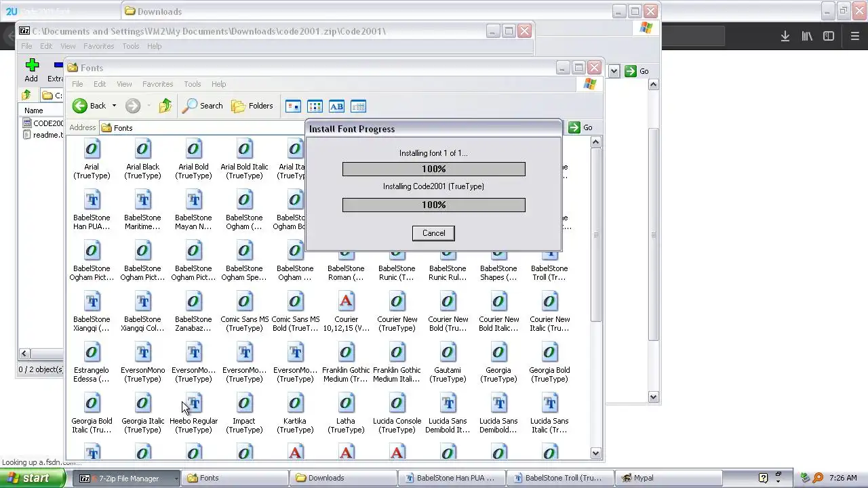Click the Go button in Fonts address bar
This screenshot has height=488, width=868.
coord(581,127)
